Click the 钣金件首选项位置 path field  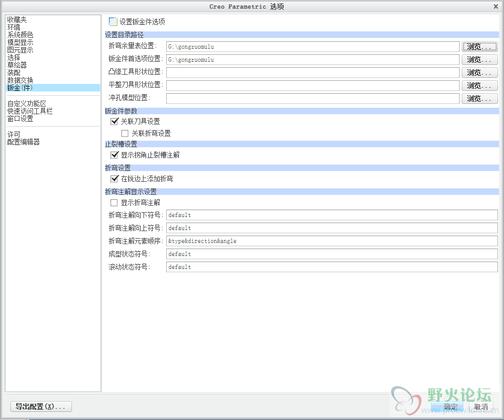point(312,60)
